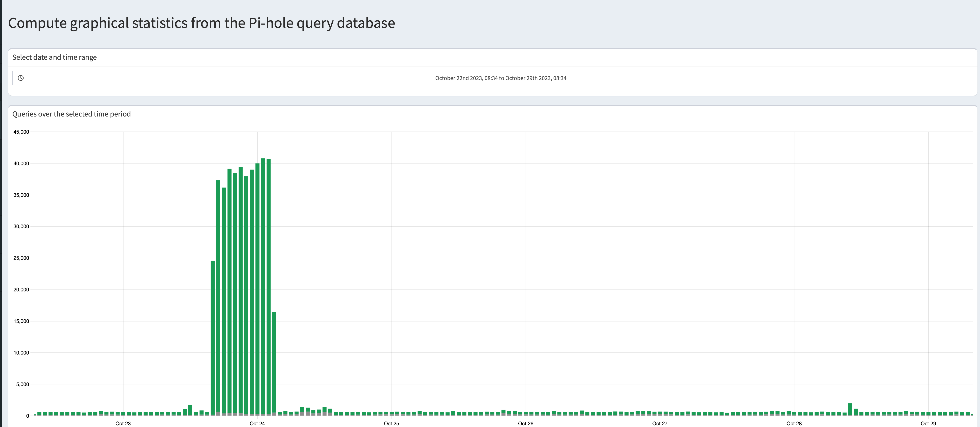Click the 40,000 y-axis label
The width and height of the screenshot is (980, 427).
pos(21,164)
